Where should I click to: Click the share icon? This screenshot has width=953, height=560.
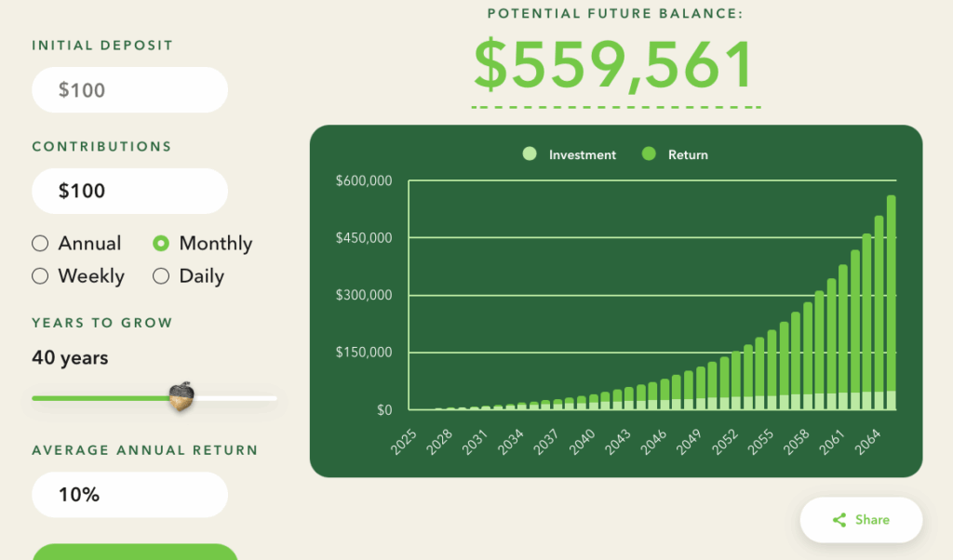839,520
